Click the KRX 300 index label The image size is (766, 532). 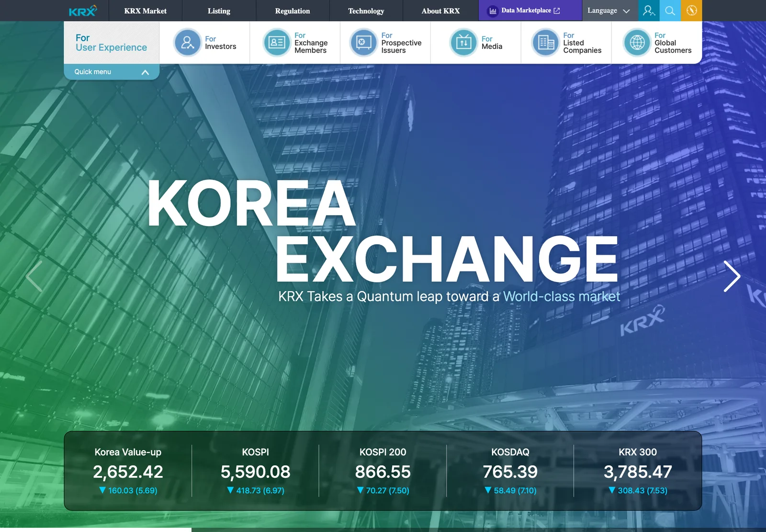[638, 452]
